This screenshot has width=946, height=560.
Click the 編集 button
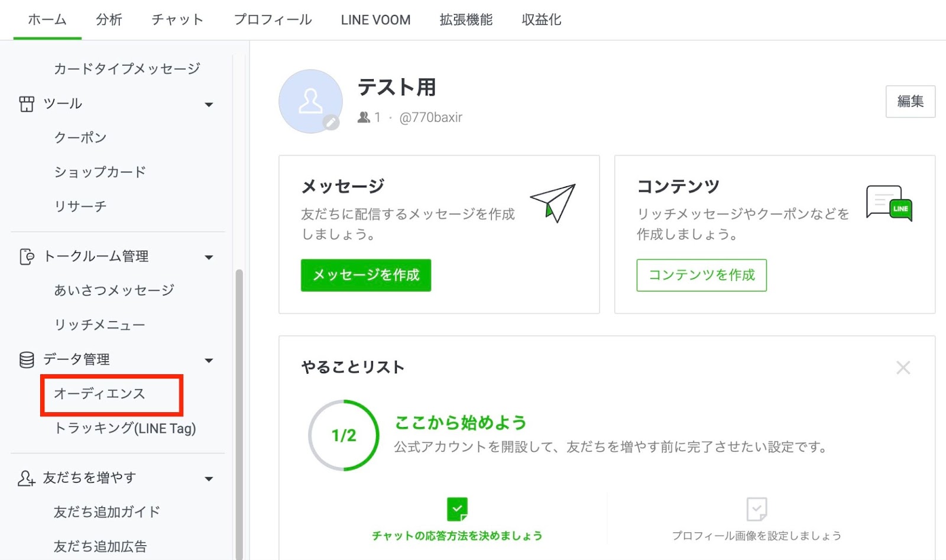pos(911,102)
